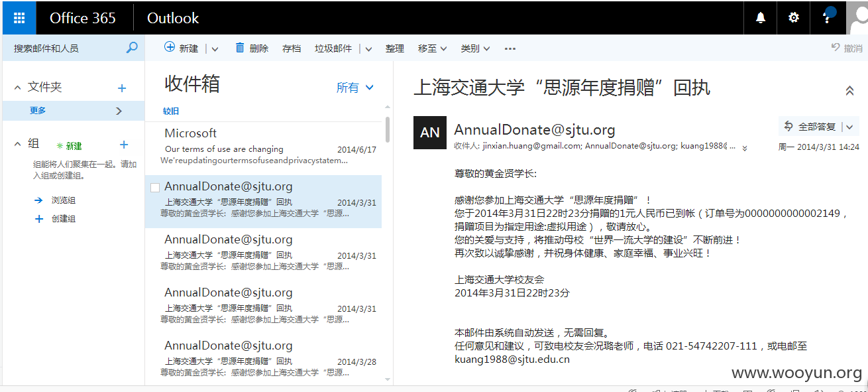Expand the recipient list chevron
The image size is (868, 392).
[x=745, y=148]
